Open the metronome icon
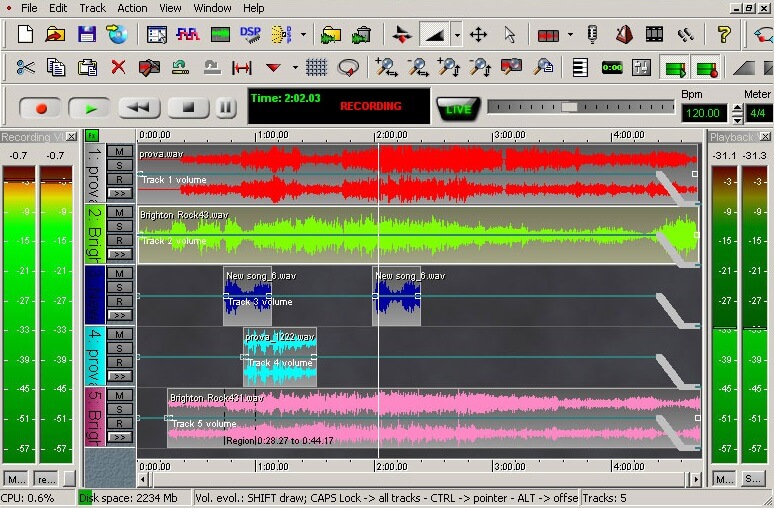Image resolution: width=774 pixels, height=508 pixels. tap(624, 35)
